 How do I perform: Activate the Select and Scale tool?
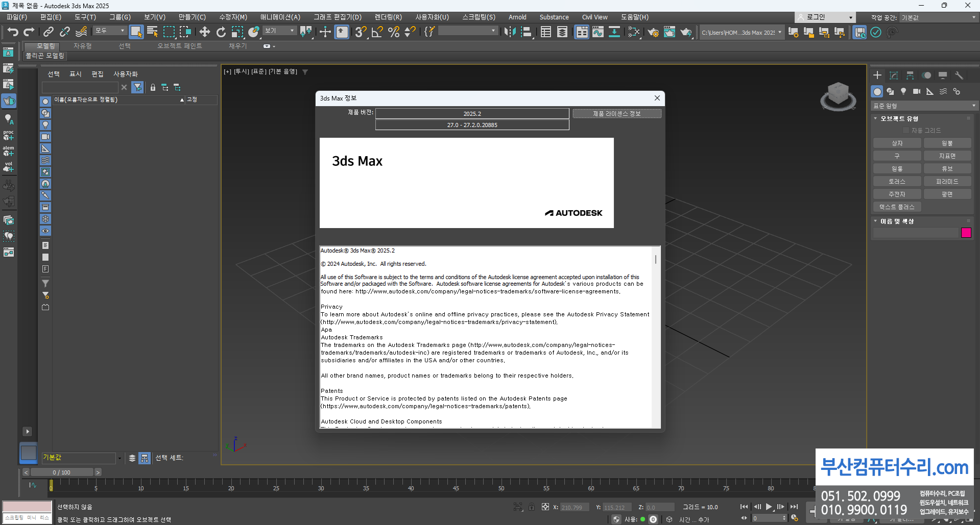[237, 32]
